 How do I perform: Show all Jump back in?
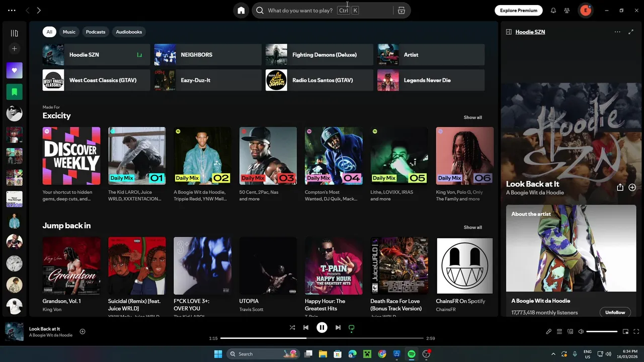point(472,227)
